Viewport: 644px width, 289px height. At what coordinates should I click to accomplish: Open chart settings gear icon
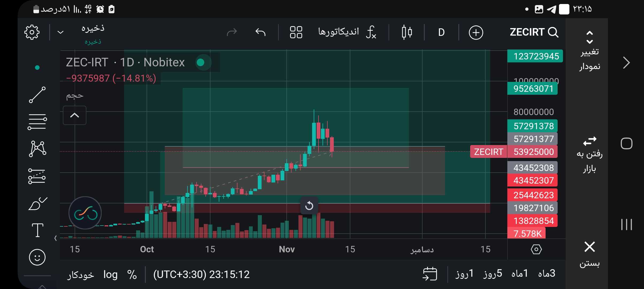point(32,32)
